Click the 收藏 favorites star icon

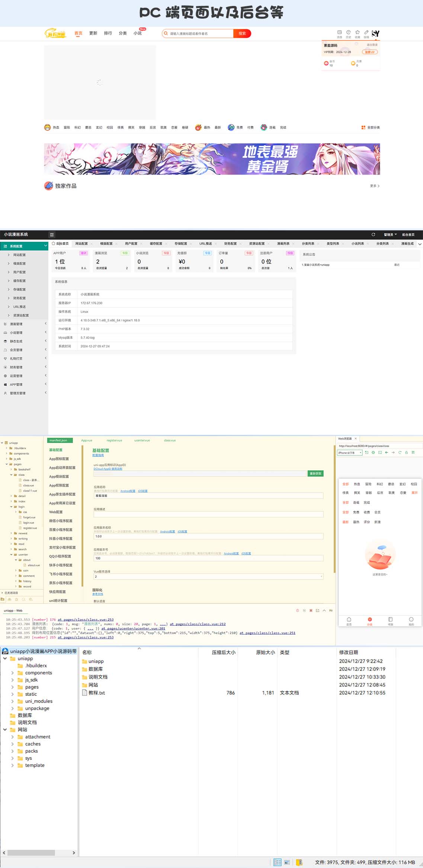tap(357, 33)
